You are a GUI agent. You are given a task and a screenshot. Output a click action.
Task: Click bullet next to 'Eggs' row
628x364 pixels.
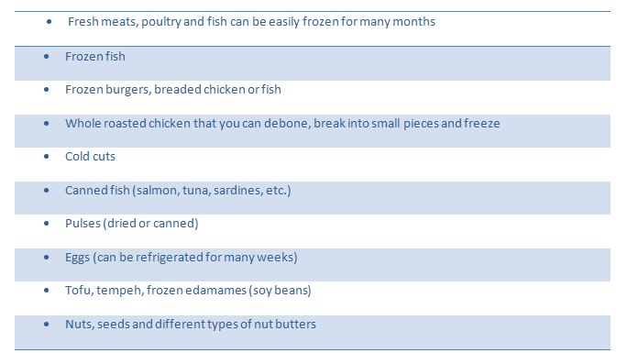pyautogui.click(x=47, y=257)
